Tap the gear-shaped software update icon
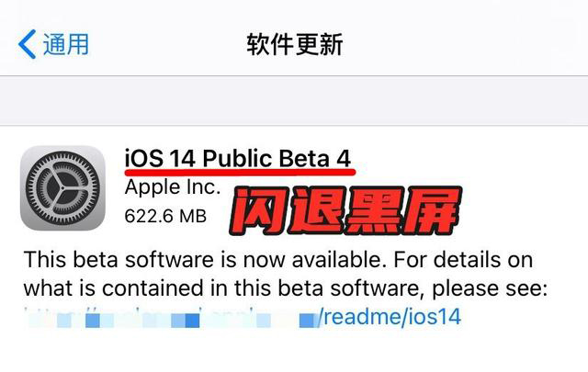 [62, 188]
